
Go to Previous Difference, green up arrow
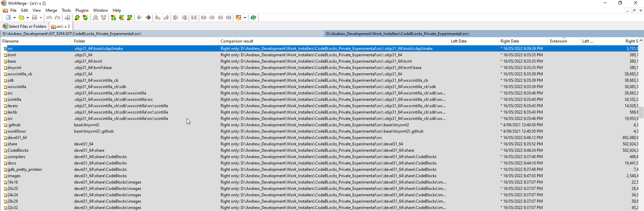[x=85, y=18]
